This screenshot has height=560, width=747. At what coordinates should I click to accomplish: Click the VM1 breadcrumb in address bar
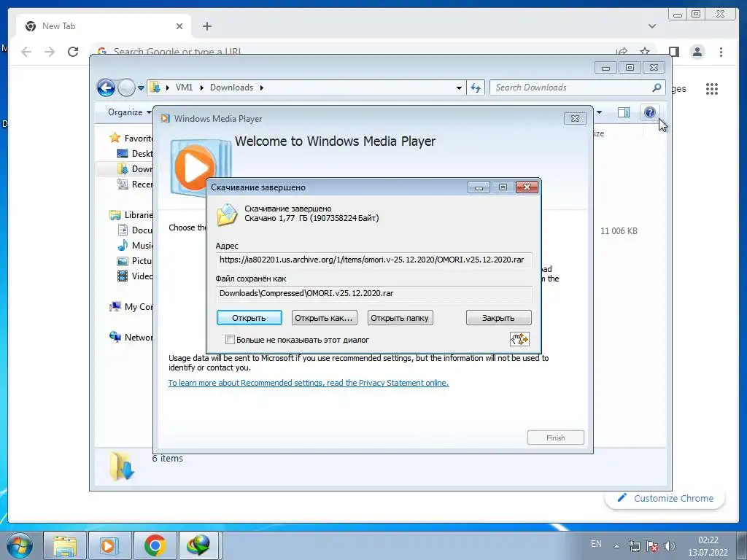pos(184,87)
